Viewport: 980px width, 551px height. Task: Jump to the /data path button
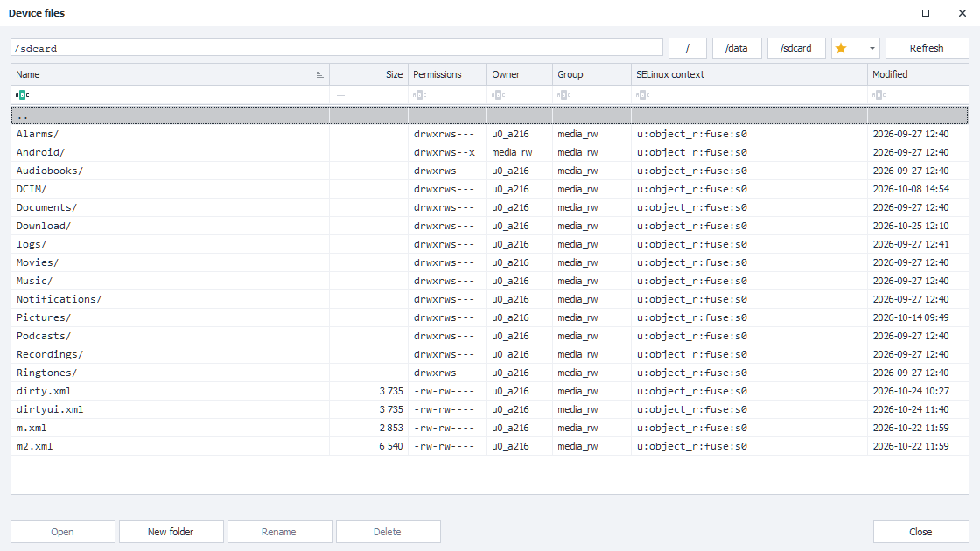click(x=737, y=48)
